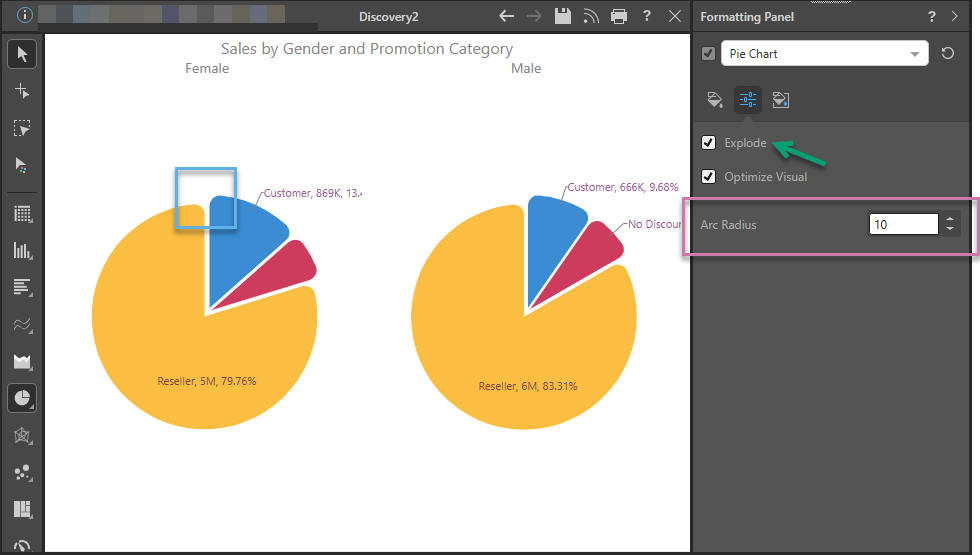This screenshot has height=555, width=980.
Task: Print the discovery using printer icon
Action: coord(619,16)
